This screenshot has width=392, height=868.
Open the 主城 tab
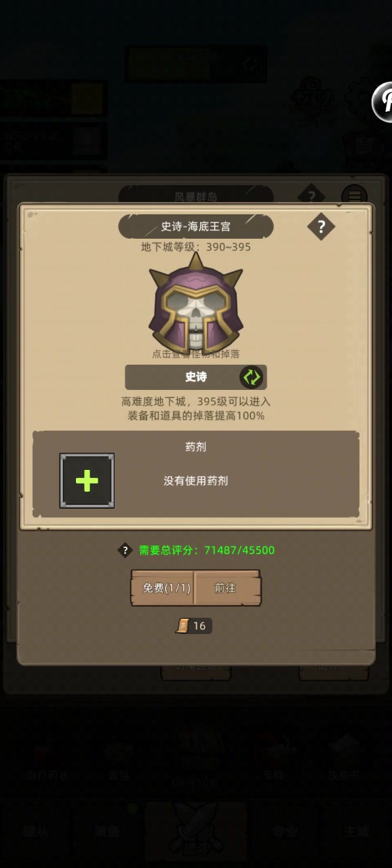[x=357, y=832]
